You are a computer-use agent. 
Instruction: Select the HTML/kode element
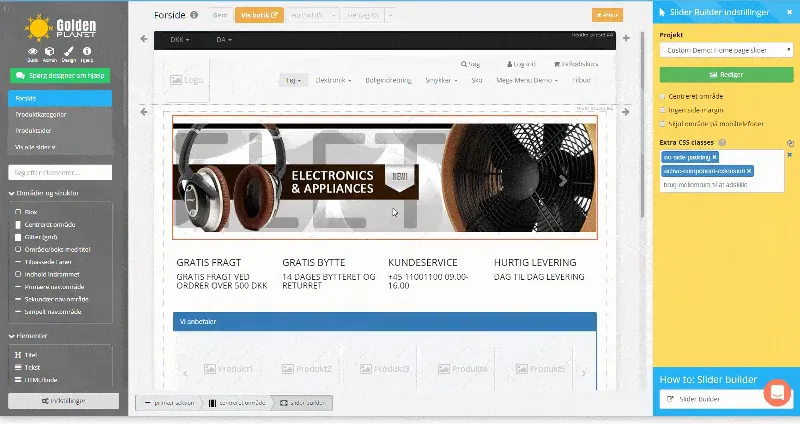tap(36, 380)
